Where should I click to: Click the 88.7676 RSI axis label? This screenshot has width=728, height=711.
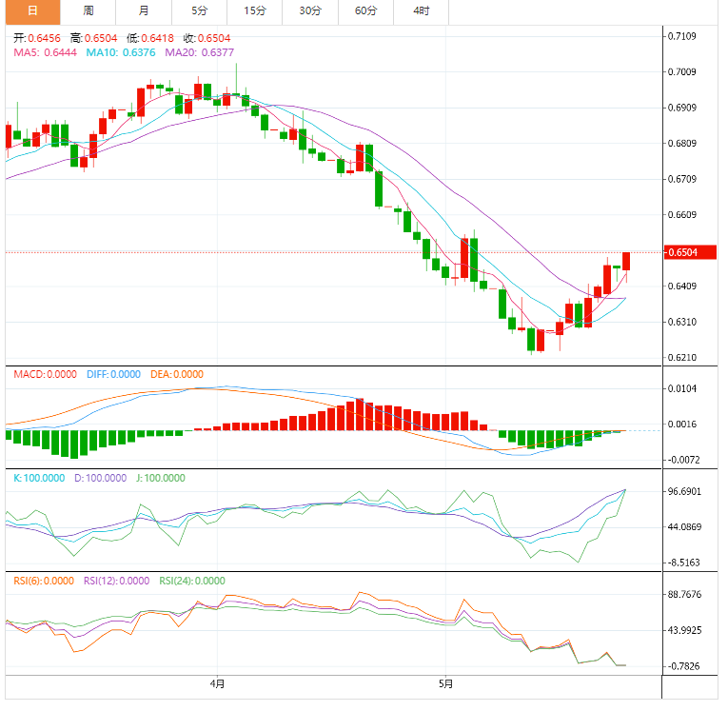point(684,595)
